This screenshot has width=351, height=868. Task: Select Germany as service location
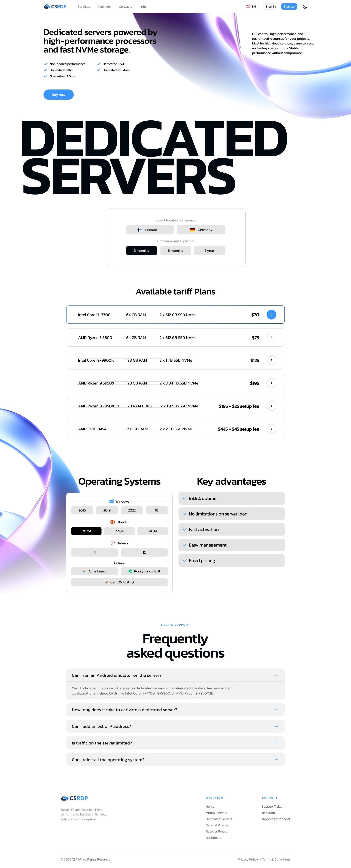pyautogui.click(x=201, y=230)
